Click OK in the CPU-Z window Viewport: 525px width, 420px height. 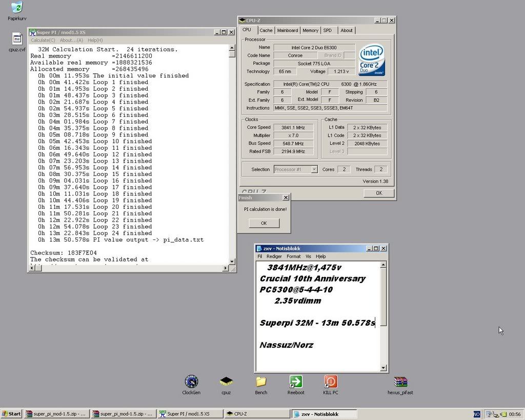point(379,193)
